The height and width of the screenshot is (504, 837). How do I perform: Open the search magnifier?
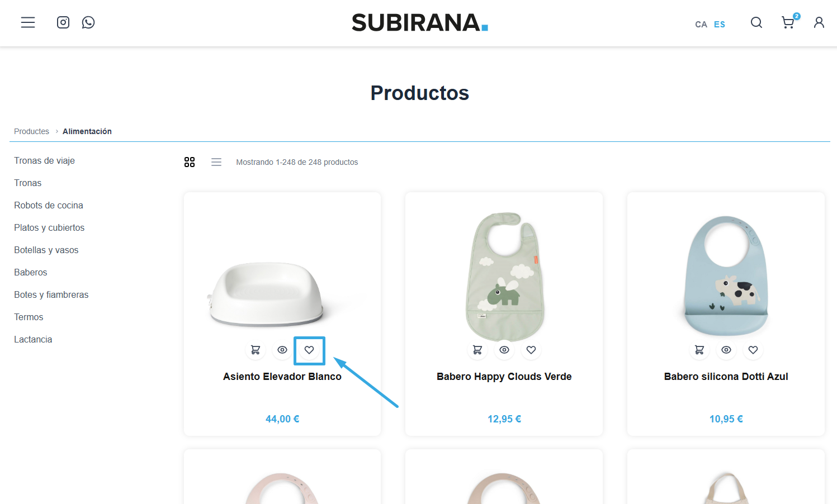(x=756, y=22)
